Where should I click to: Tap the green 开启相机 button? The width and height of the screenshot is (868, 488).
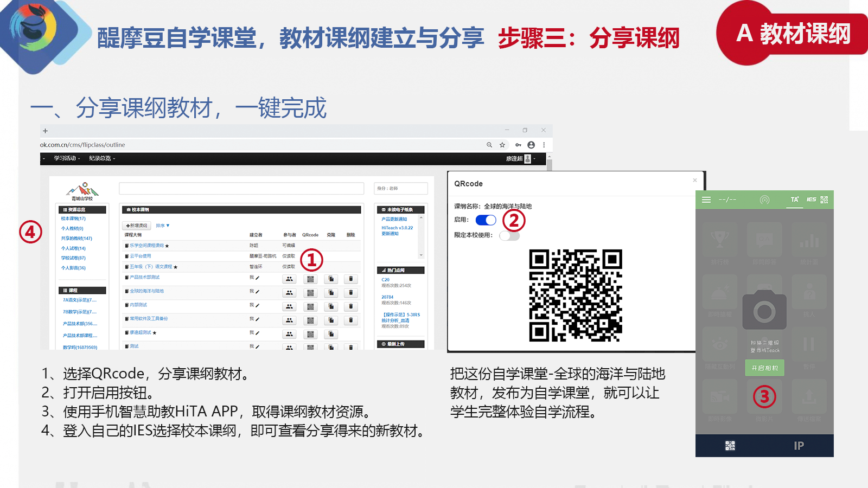tap(764, 368)
